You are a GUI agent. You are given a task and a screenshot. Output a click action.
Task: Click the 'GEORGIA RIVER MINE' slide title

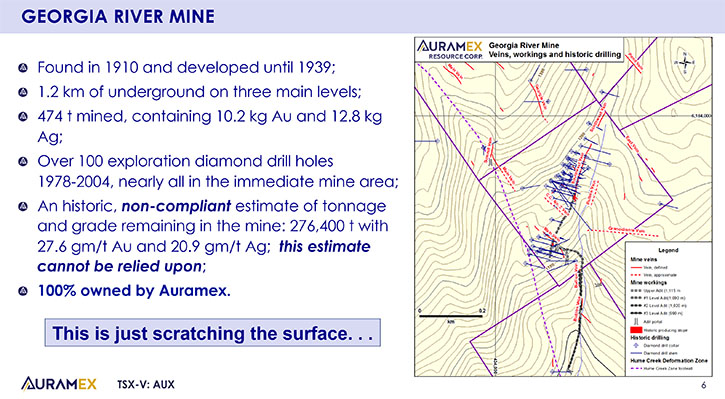pos(118,17)
